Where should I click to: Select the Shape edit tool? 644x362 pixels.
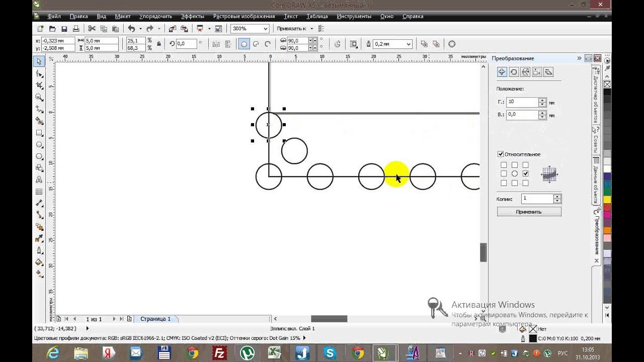[39, 73]
